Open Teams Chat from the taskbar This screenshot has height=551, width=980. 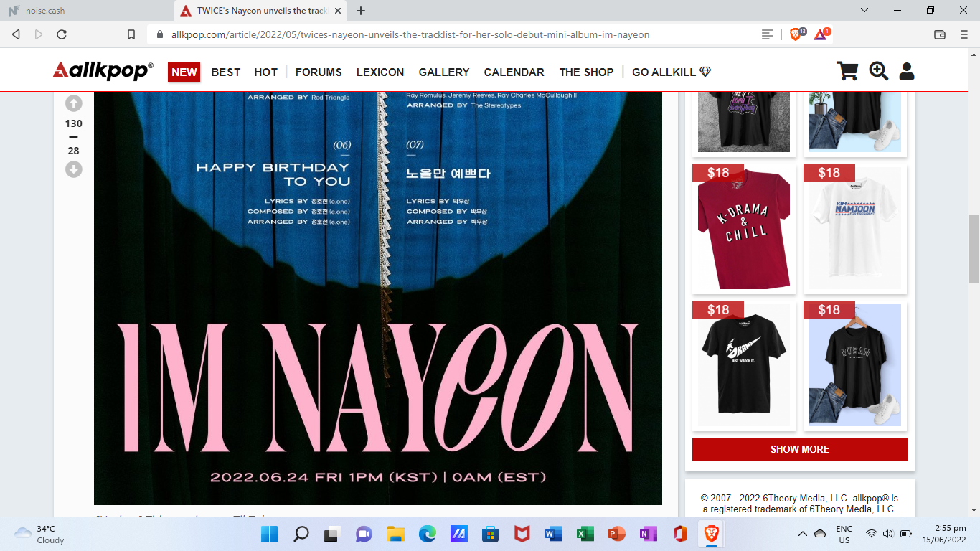coord(364,534)
